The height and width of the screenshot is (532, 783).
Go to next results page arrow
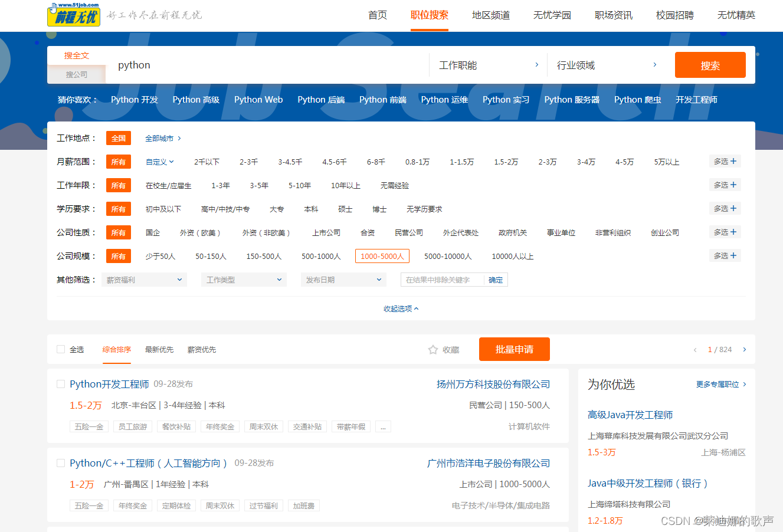click(745, 350)
